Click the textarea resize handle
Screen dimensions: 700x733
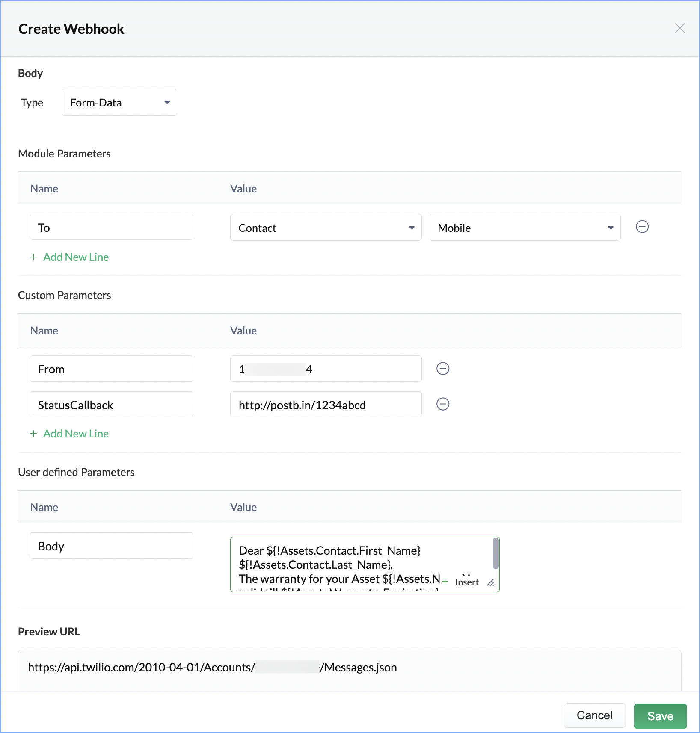point(491,583)
